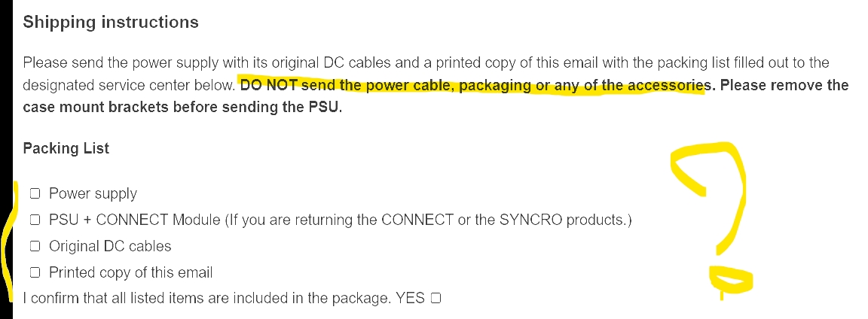Image resolution: width=868 pixels, height=319 pixels.
Task: Click the "Original DC cables" label text
Action: (x=110, y=247)
